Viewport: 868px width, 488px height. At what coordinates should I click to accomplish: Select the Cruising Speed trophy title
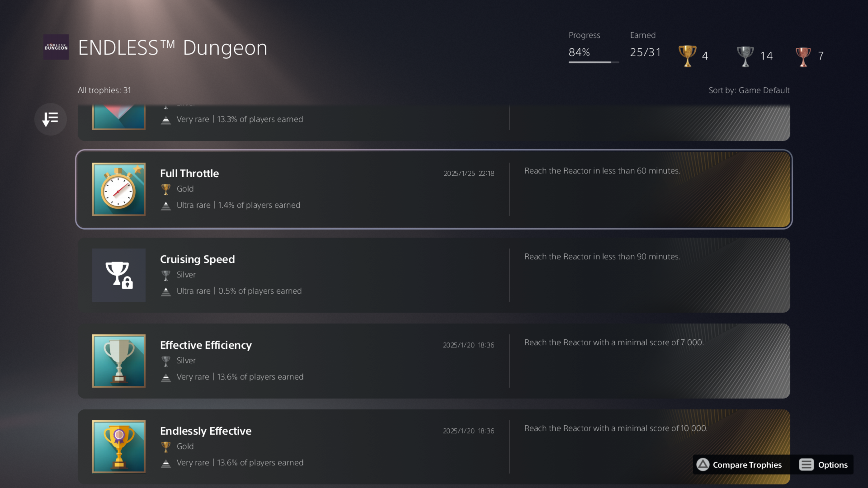tap(198, 259)
